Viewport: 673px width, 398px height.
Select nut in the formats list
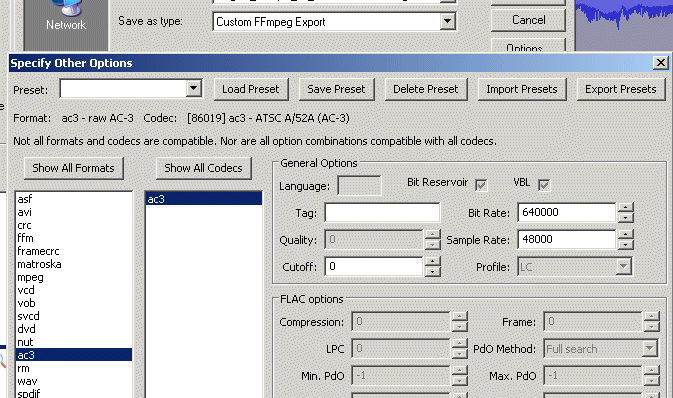click(x=73, y=342)
